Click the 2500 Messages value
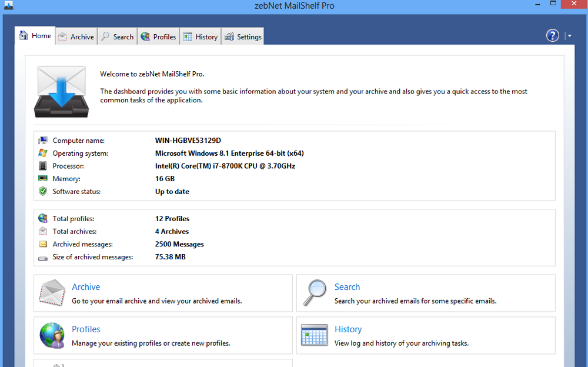 pos(179,244)
